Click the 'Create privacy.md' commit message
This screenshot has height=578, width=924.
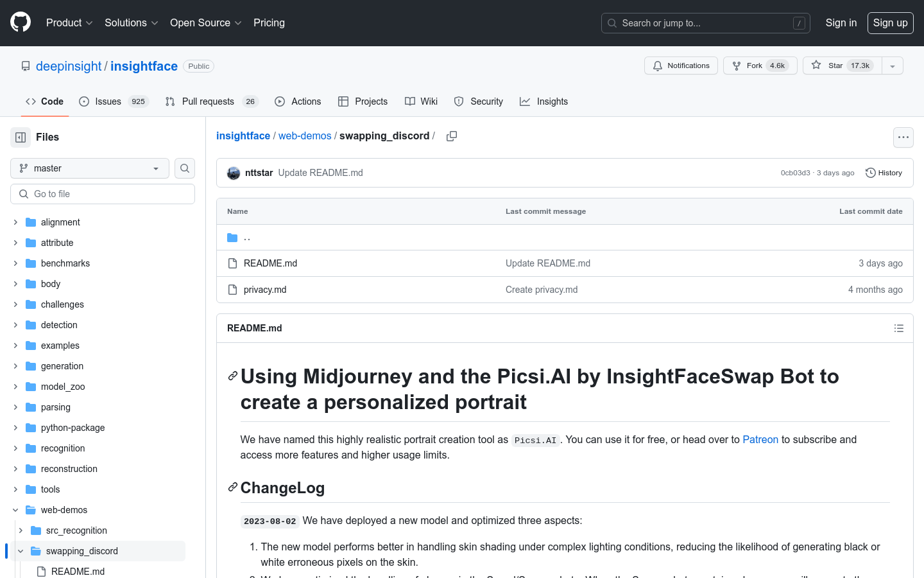click(x=542, y=290)
